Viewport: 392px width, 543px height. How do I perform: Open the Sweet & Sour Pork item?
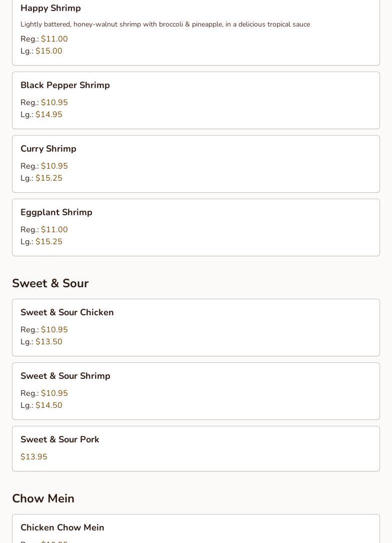[x=60, y=439]
